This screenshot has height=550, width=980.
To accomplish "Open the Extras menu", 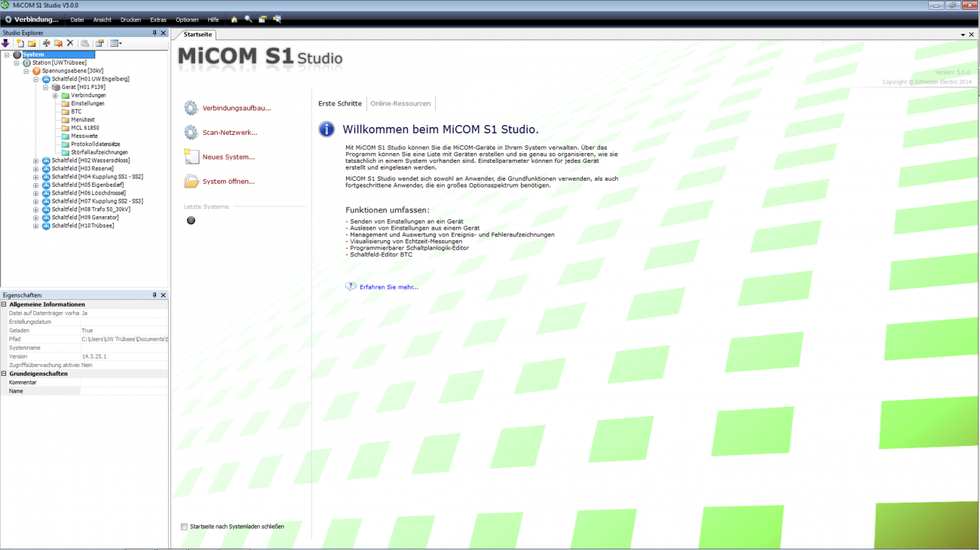I will (x=158, y=20).
